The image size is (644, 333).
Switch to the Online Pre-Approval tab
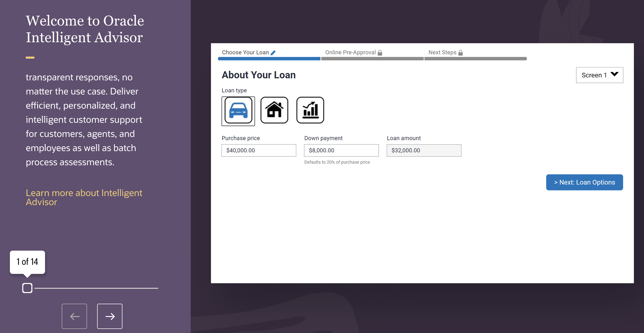(351, 52)
